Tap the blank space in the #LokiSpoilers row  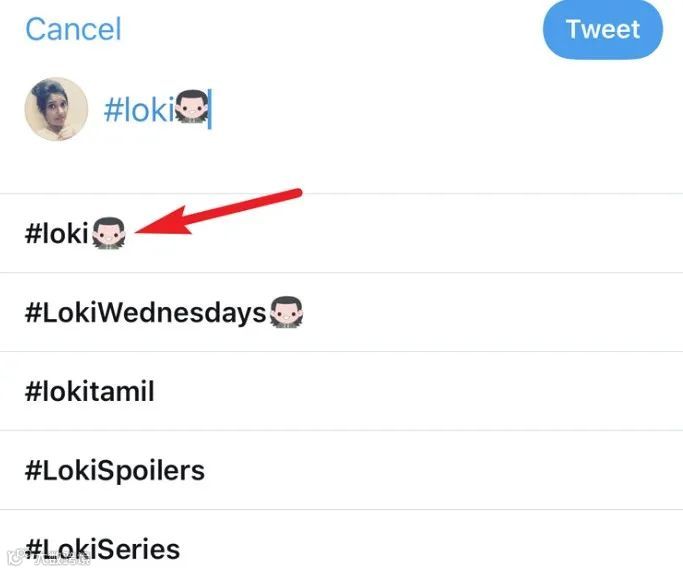[440, 470]
